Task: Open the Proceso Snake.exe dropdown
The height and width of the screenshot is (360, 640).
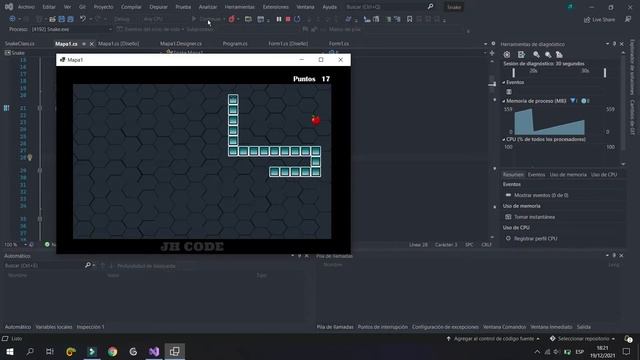Action: point(71,29)
